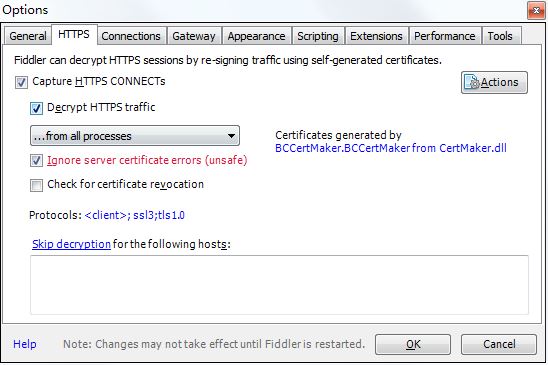Open the Scripting tab
This screenshot has height=365, width=548.
(x=318, y=36)
